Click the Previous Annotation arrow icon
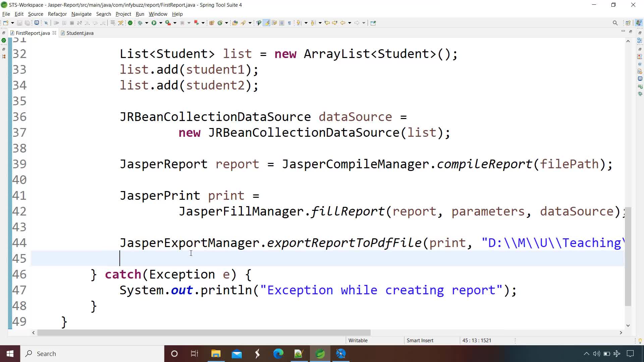Viewport: 644px width, 362px height. (313, 23)
